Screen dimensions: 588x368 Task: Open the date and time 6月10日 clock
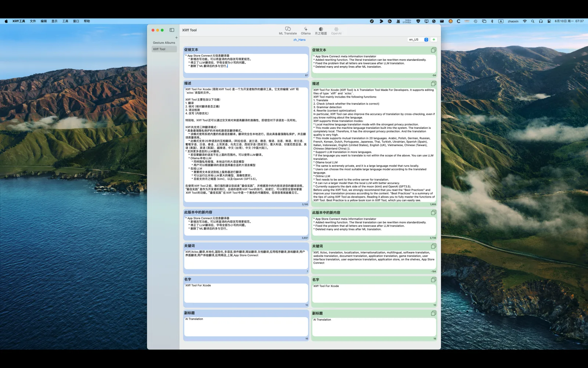click(569, 21)
